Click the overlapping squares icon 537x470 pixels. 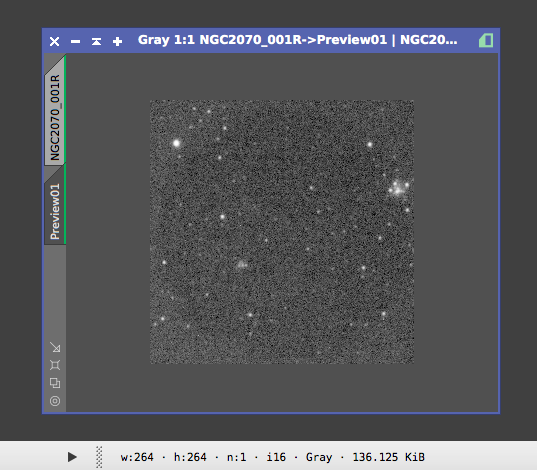pyautogui.click(x=55, y=383)
